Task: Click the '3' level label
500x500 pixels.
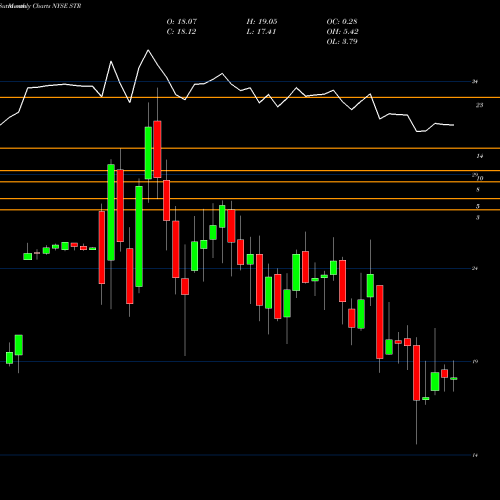Action: (x=478, y=218)
